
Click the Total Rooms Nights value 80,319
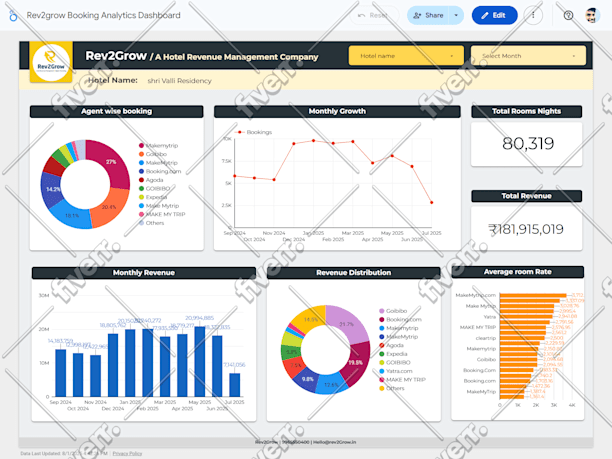tap(528, 144)
